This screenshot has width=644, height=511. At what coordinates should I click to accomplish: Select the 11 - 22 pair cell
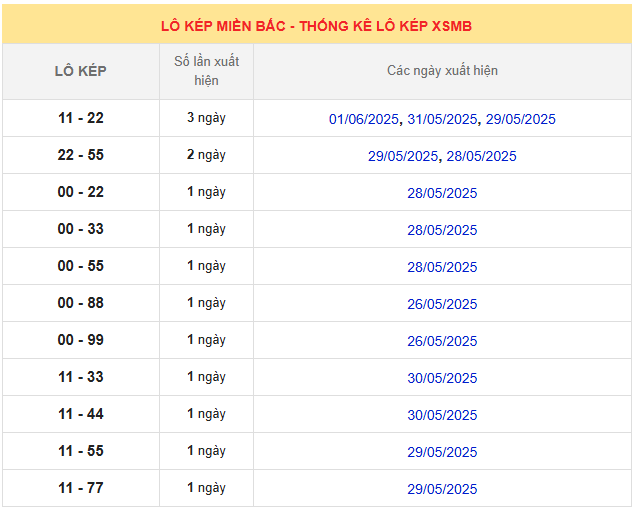[x=80, y=118]
